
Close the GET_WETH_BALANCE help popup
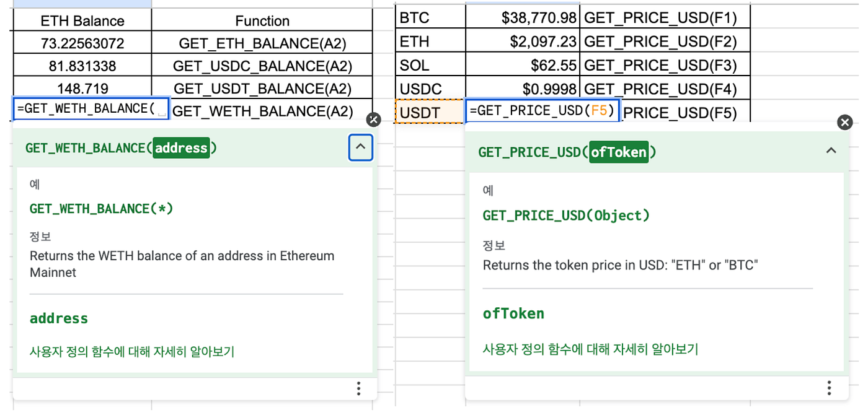(373, 120)
